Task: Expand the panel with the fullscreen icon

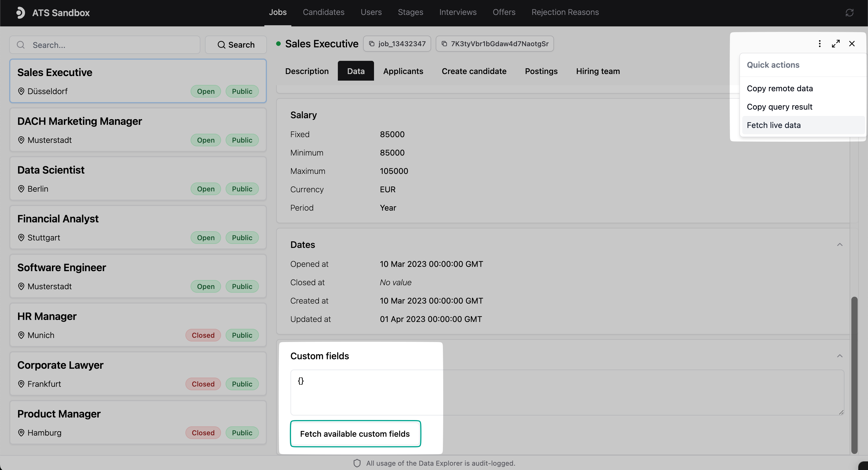Action: [836, 44]
